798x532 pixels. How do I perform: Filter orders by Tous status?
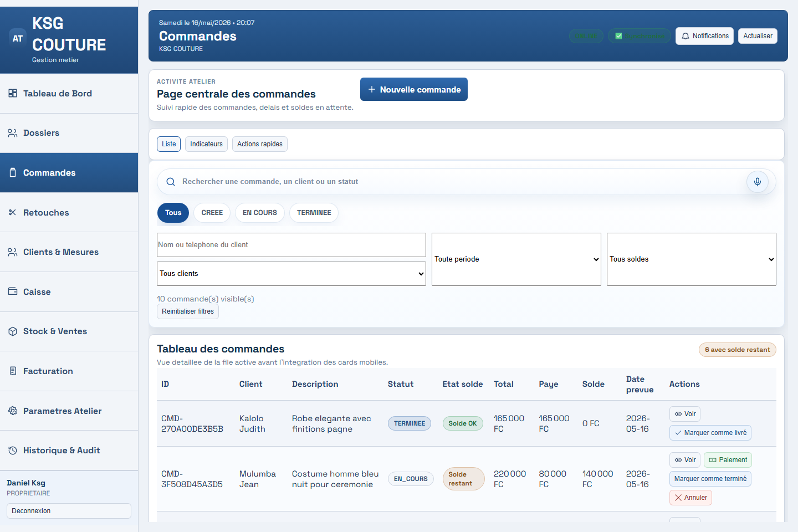pos(173,213)
